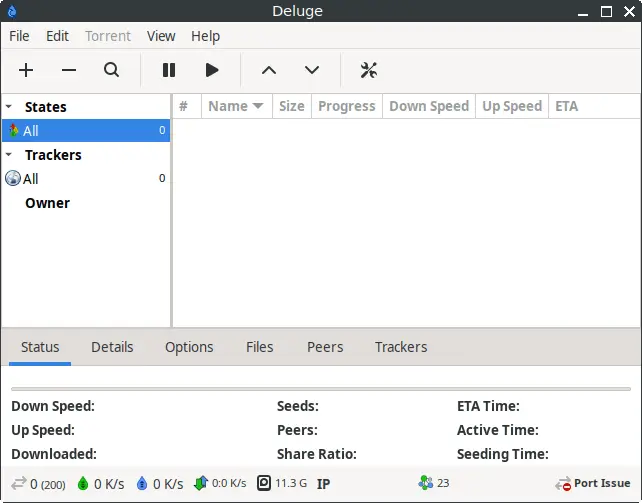Collapse the States filter section

9,107
